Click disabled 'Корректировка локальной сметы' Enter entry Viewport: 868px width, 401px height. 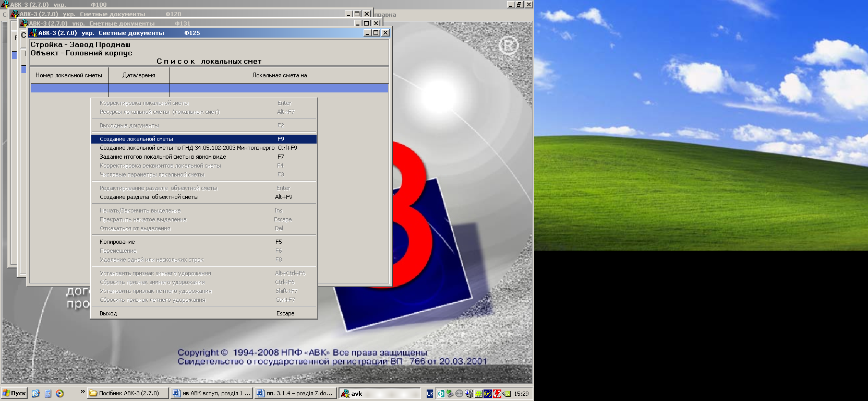(203, 103)
